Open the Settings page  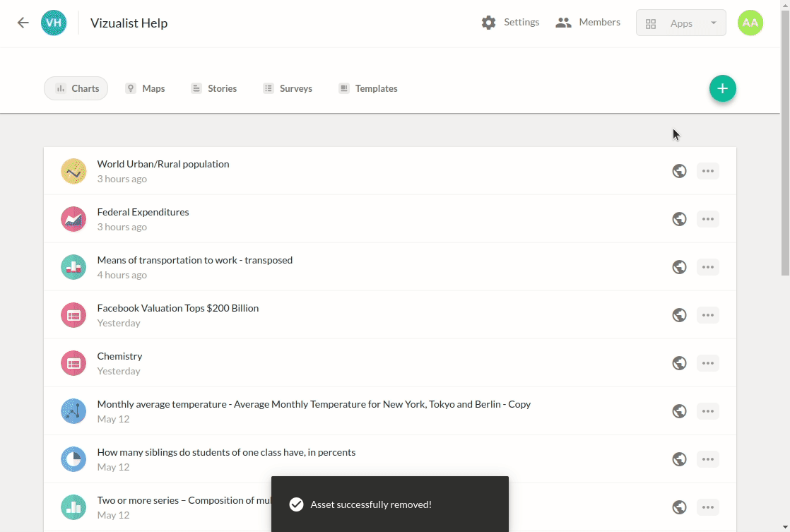point(510,23)
